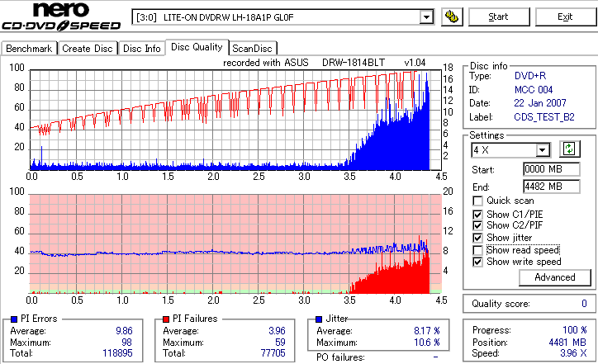Click the blue PI Errors legend square

14,319
